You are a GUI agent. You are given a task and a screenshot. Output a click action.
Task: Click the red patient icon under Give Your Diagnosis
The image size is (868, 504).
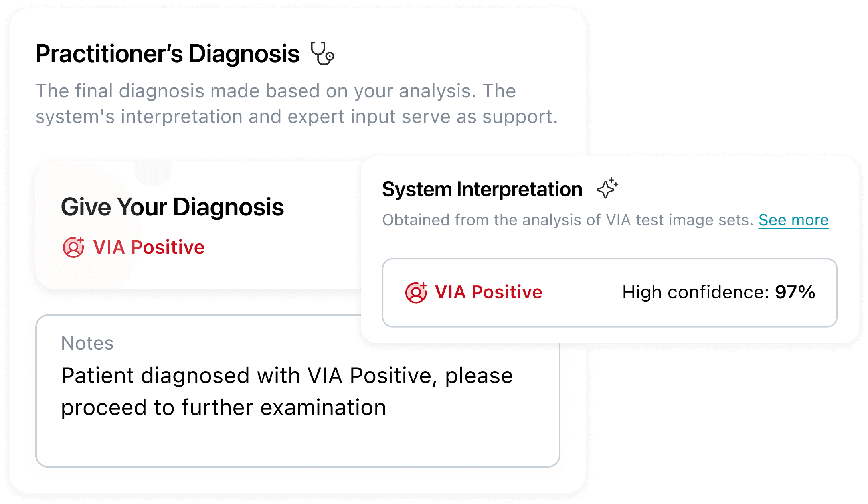[x=73, y=247]
